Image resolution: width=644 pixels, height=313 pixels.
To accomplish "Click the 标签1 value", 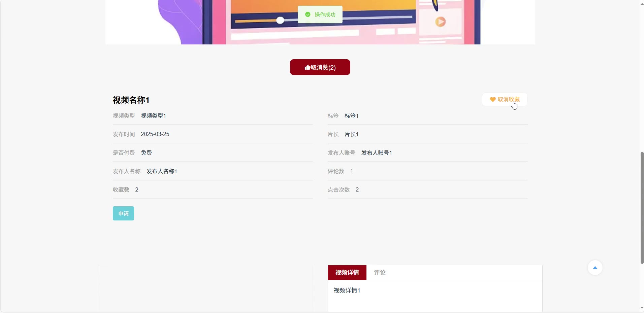I will tap(351, 116).
